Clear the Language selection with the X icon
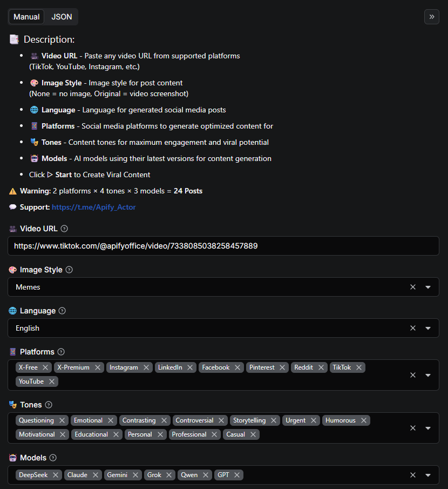Image resolution: width=448 pixels, height=489 pixels. 413,328
